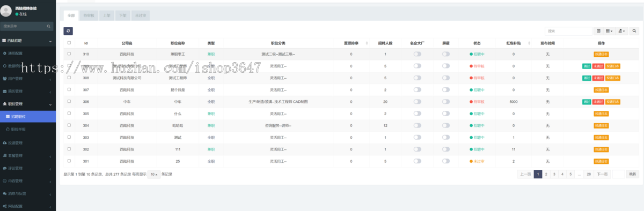Image resolution: width=644 pixels, height=211 pixels.
Task: Click 投递日志 button for row 310
Action: point(601,54)
